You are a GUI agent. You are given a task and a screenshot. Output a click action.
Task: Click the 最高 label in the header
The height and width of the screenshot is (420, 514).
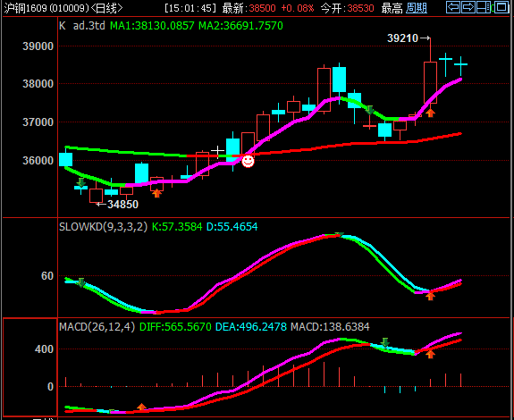[392, 8]
